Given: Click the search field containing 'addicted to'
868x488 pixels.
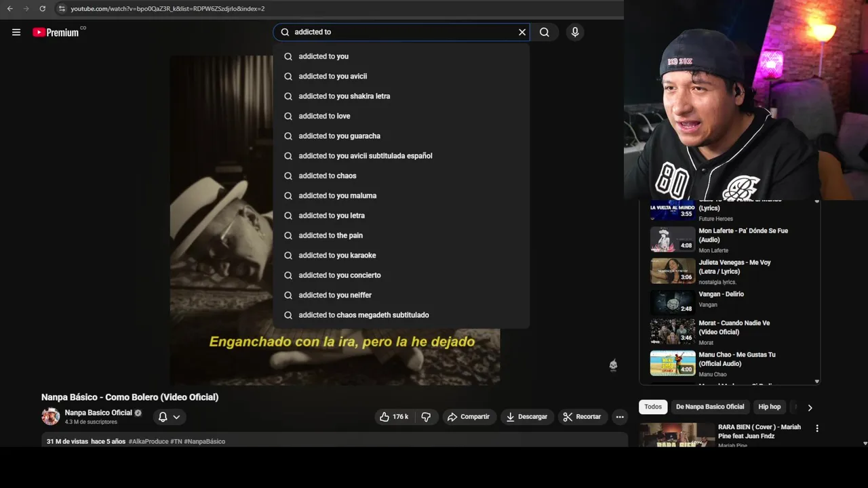Looking at the screenshot, I should (401, 32).
